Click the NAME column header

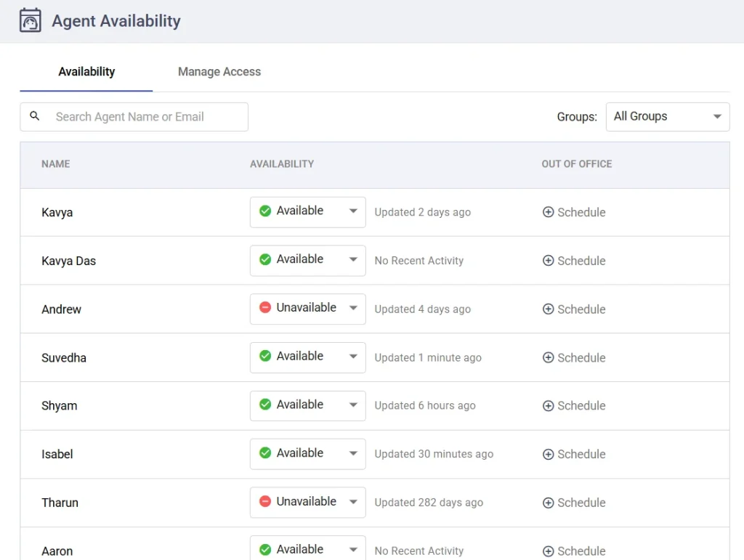(55, 164)
